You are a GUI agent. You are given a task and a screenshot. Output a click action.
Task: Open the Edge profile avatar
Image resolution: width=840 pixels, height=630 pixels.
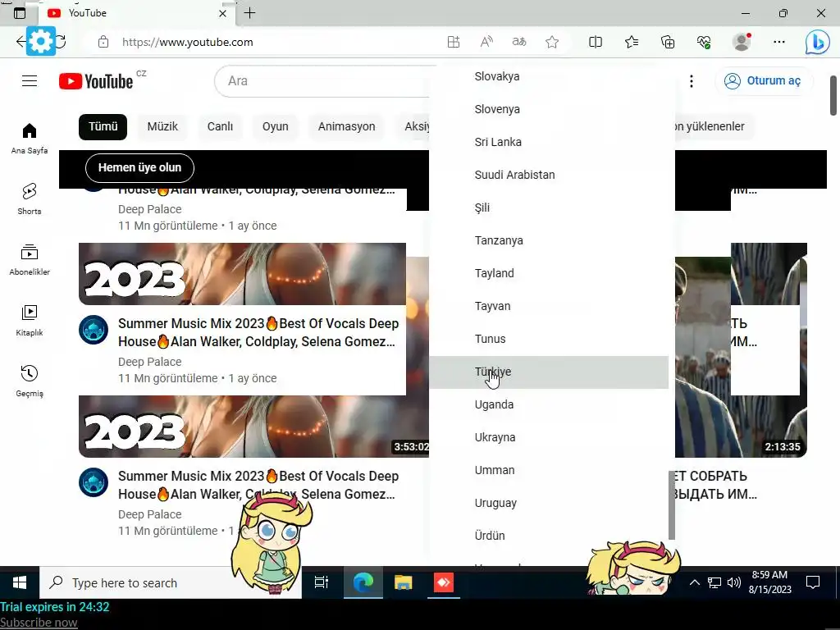click(x=742, y=42)
